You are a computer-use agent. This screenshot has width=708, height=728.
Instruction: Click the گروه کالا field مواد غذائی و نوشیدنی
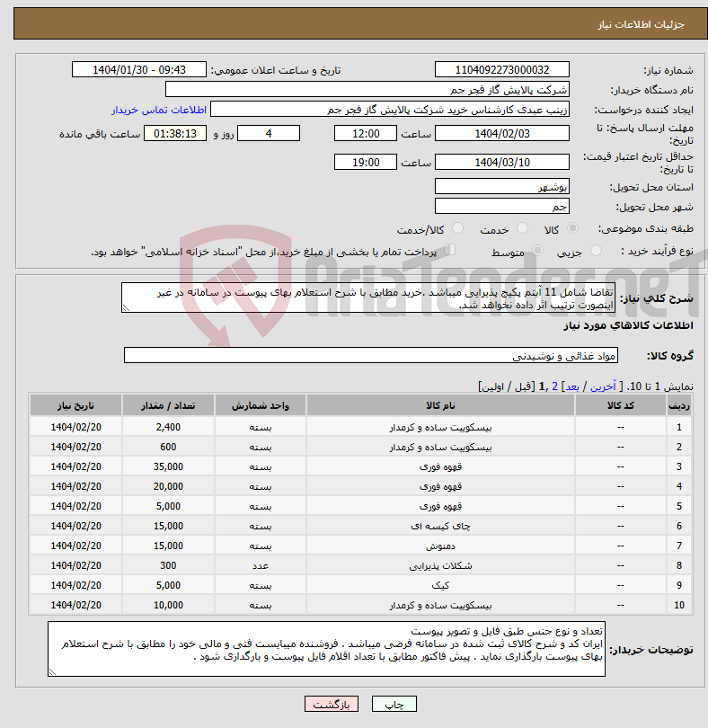[370, 356]
